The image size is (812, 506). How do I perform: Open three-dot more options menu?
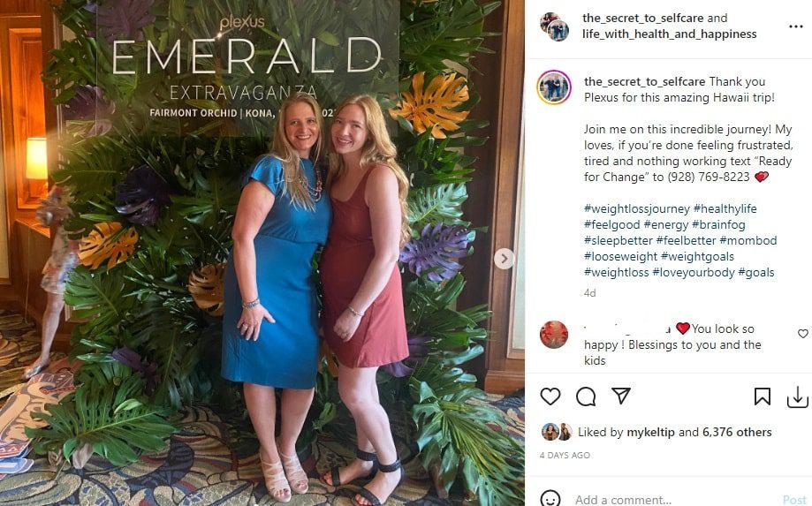point(795,26)
